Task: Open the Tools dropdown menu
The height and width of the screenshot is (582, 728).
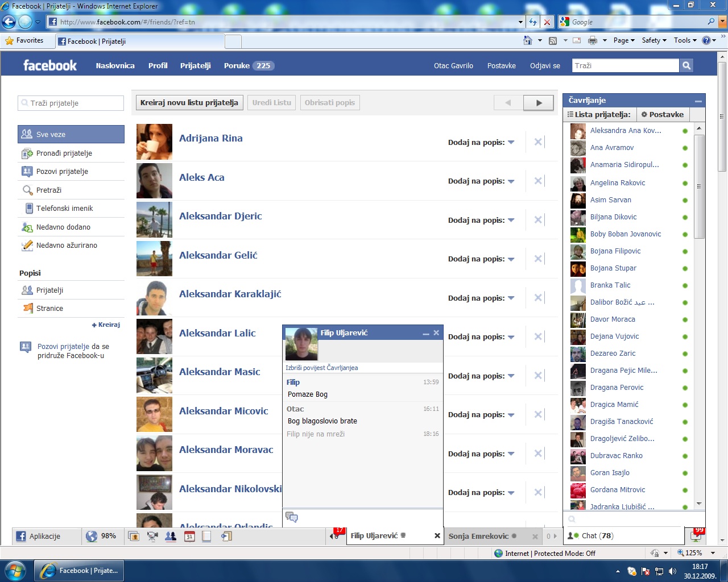Action: click(x=685, y=40)
